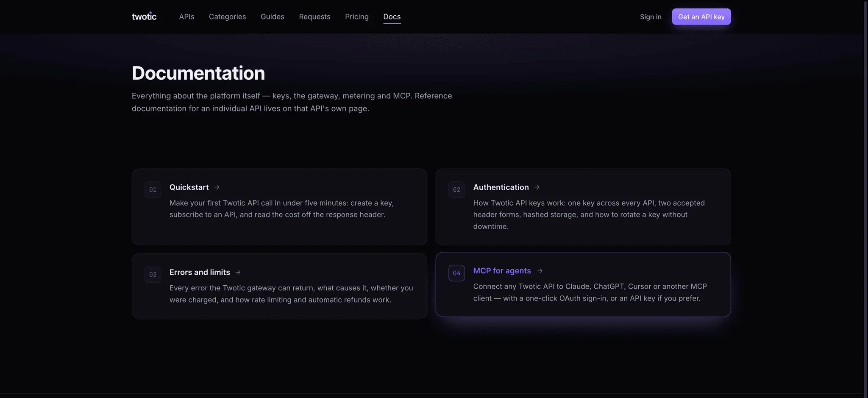Open the Quickstart doc link
Image resolution: width=868 pixels, height=398 pixels.
189,187
